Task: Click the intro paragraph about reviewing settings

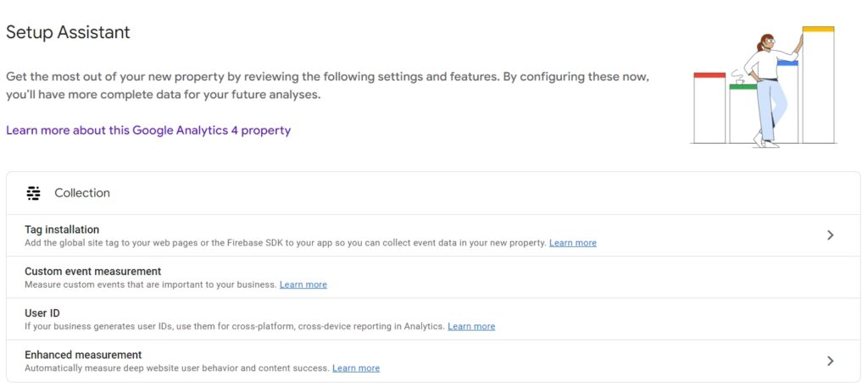Action: [327, 86]
